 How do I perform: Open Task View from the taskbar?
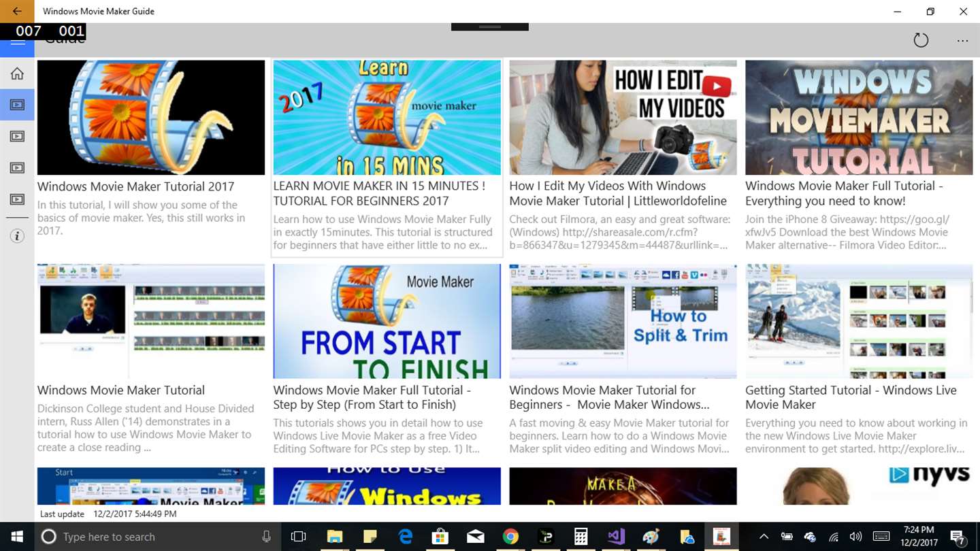[298, 537]
